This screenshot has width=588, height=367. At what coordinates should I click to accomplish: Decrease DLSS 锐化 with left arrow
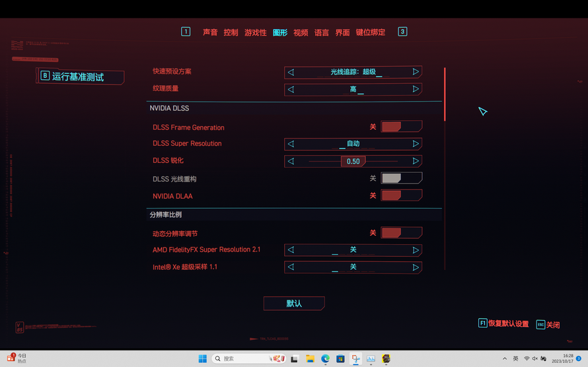(x=291, y=161)
